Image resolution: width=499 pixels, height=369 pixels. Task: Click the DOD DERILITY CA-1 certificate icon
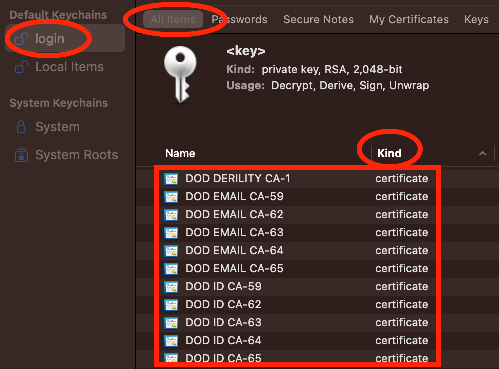(x=171, y=179)
